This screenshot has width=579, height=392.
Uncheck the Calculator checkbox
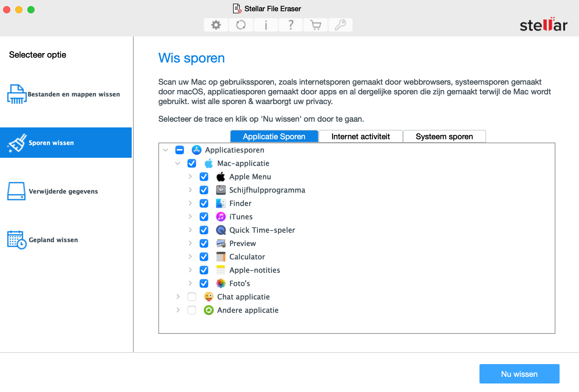[x=204, y=257]
